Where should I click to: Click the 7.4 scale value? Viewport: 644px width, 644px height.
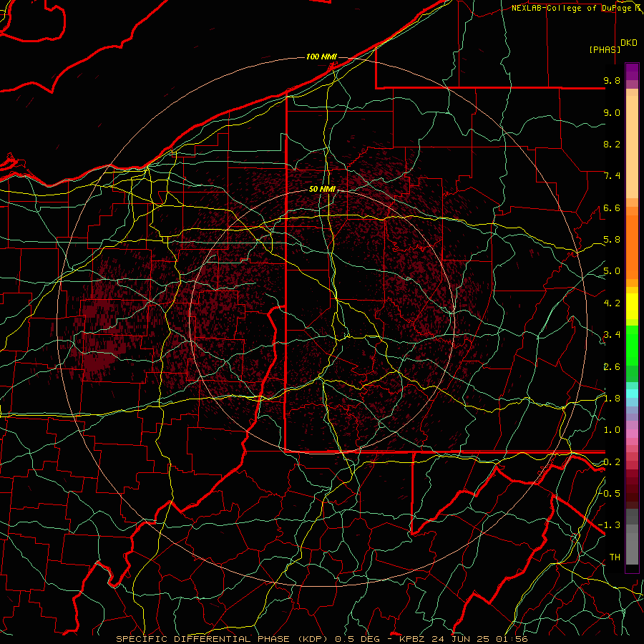pos(612,176)
